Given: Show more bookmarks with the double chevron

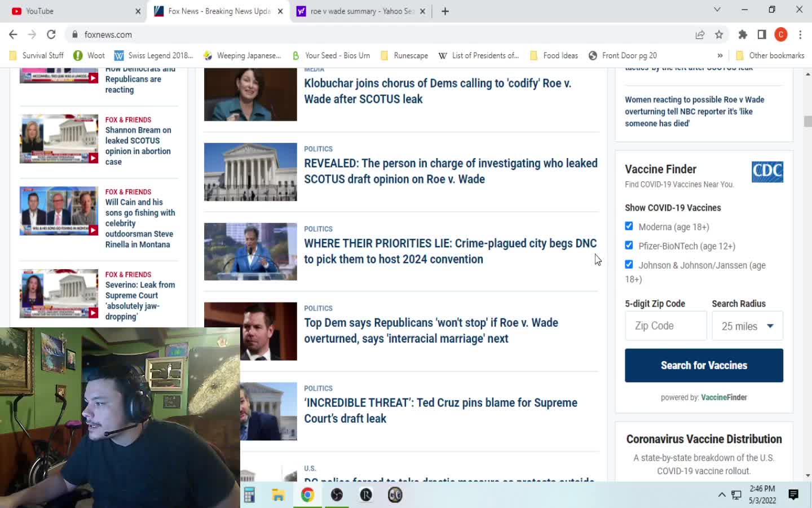Looking at the screenshot, I should coord(720,55).
